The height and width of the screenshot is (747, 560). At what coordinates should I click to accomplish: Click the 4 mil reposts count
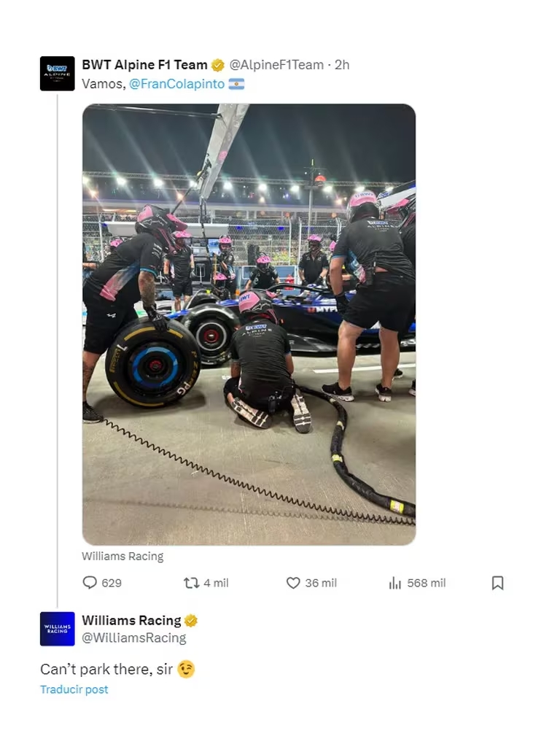216,583
